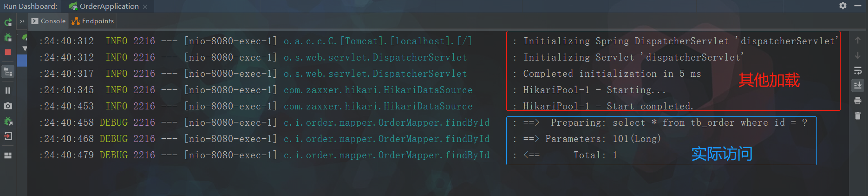Click the 'Run Dashboard:' panel title
This screenshot has height=196, width=868.
click(x=31, y=7)
